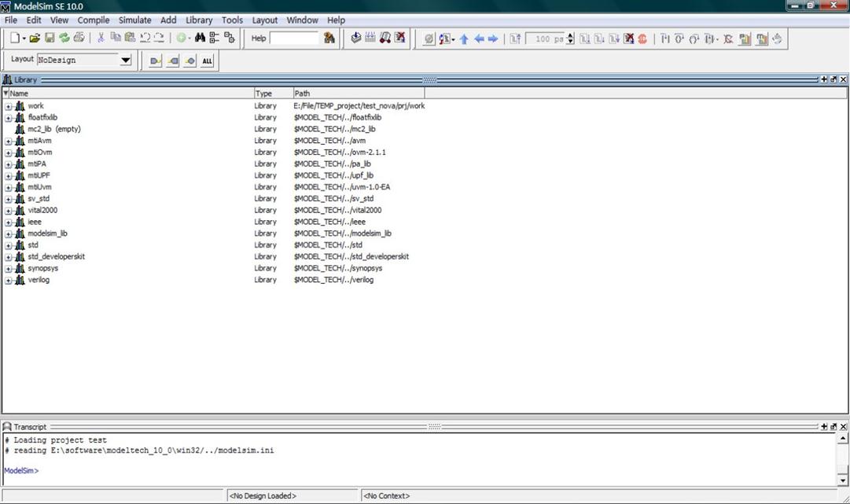850x504 pixels.
Task: Click the Paste clipboard icon
Action: point(130,38)
